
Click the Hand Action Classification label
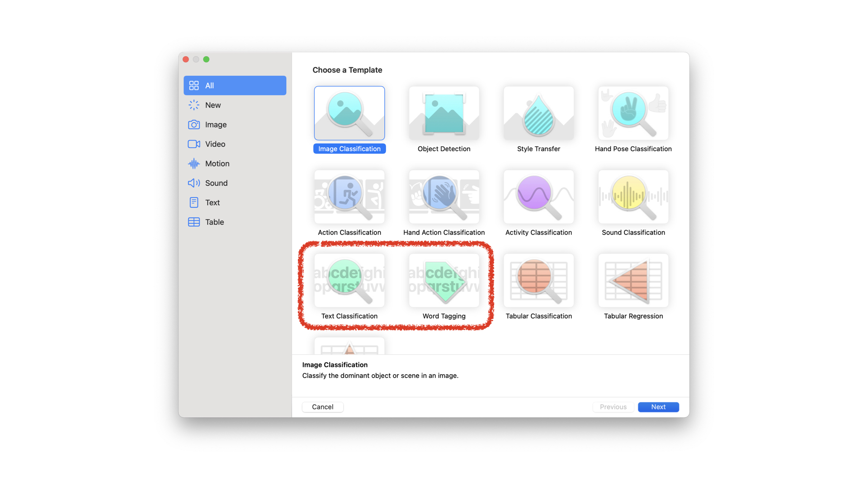point(444,232)
